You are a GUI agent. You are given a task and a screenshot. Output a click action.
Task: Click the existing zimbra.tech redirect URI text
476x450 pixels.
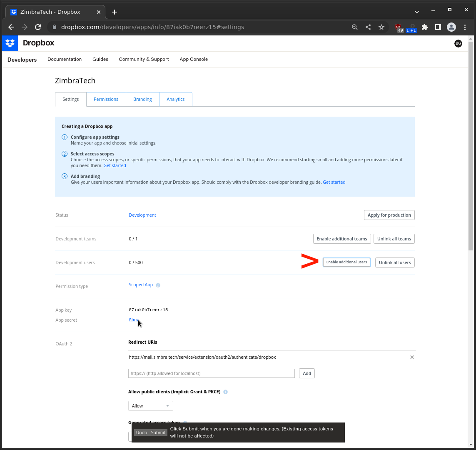[x=202, y=357]
